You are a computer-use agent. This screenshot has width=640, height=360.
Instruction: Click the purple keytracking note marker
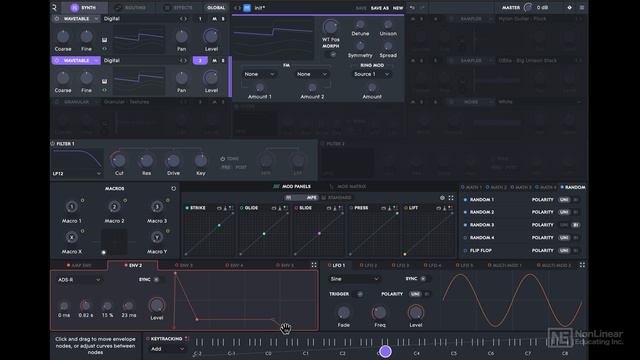pos(385,351)
